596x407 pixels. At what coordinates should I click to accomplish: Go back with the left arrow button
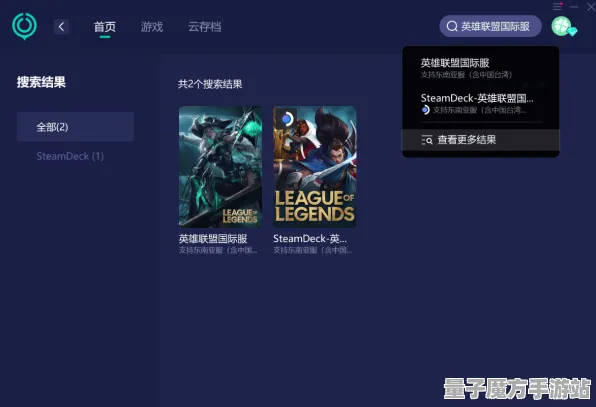point(61,27)
